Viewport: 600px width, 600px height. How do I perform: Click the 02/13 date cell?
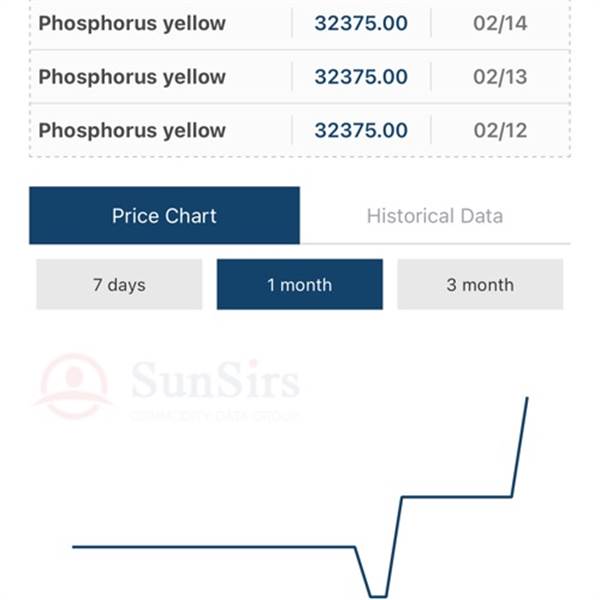(500, 77)
